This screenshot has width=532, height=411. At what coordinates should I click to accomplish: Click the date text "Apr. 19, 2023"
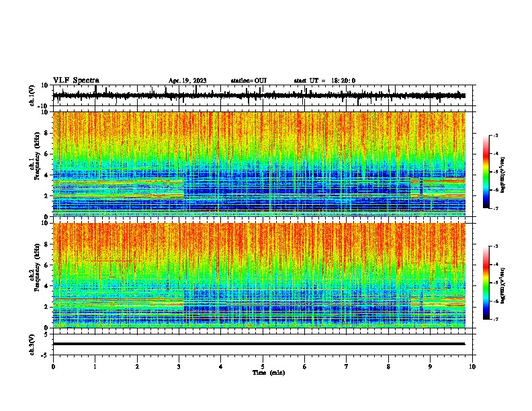pos(187,81)
